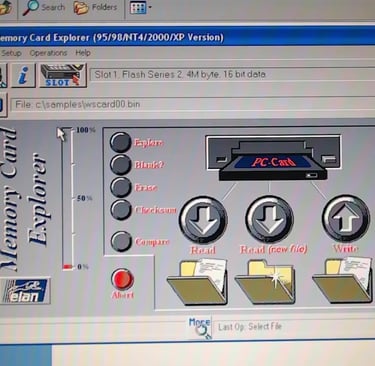Image resolution: width=375 pixels, height=366 pixels.
Task: Click the red Abort button
Action: pyautogui.click(x=122, y=279)
